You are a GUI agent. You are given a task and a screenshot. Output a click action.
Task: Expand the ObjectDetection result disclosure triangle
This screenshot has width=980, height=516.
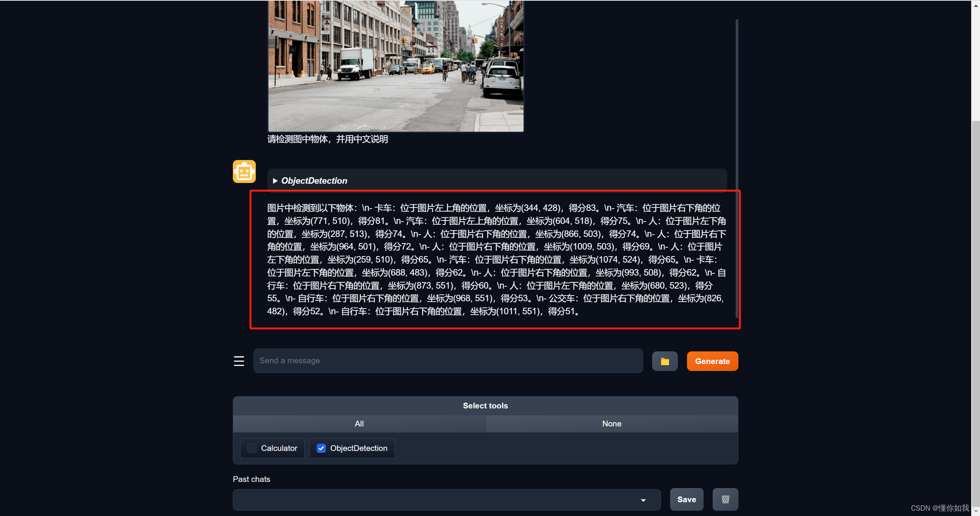(275, 181)
